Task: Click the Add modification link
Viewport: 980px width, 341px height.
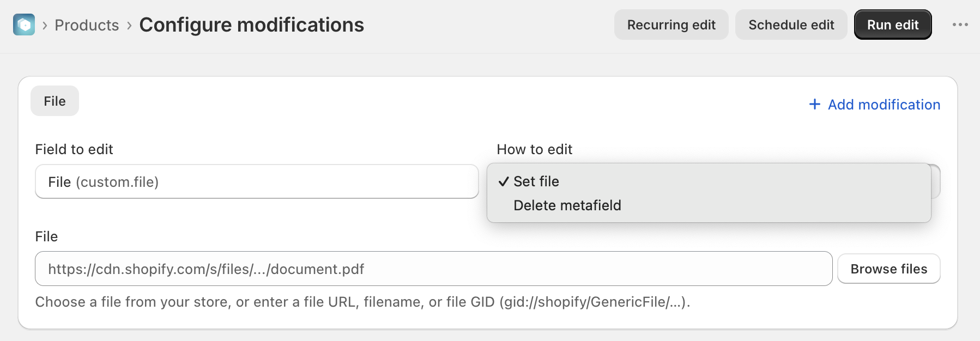Action: tap(874, 104)
